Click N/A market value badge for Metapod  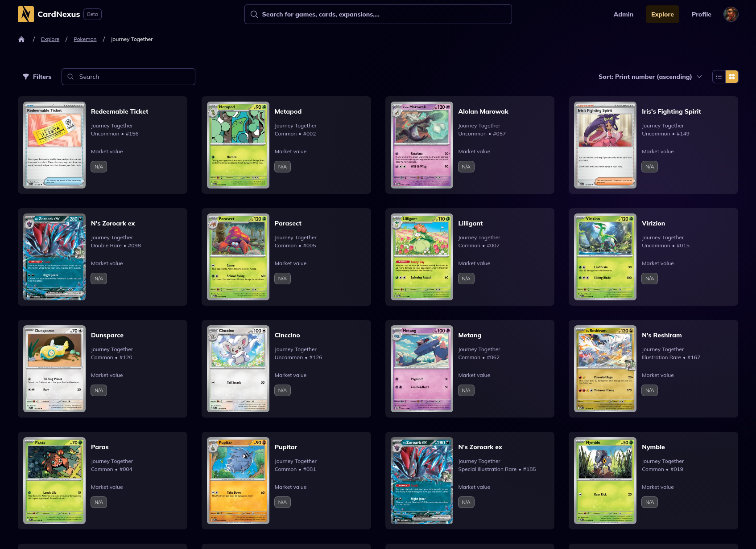coord(282,167)
